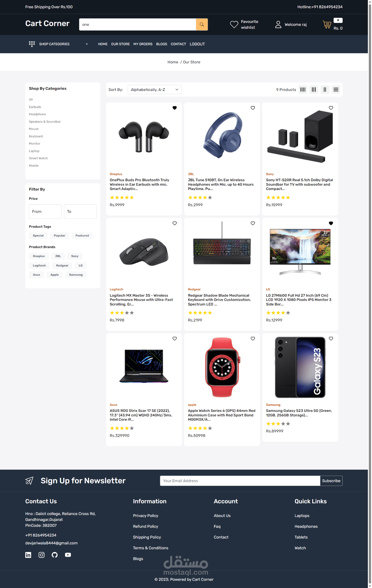Click the orange search magnifier button
This screenshot has height=588, width=372.
202,24
